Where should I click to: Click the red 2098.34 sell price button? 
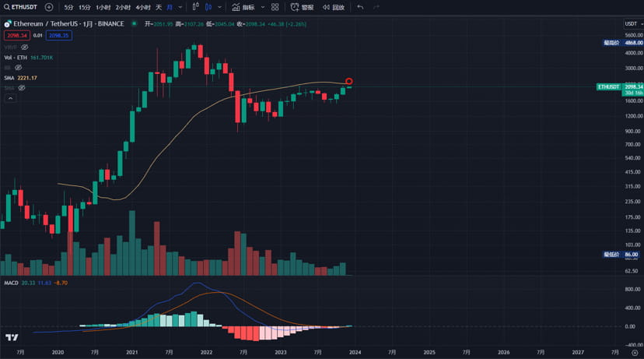[17, 35]
